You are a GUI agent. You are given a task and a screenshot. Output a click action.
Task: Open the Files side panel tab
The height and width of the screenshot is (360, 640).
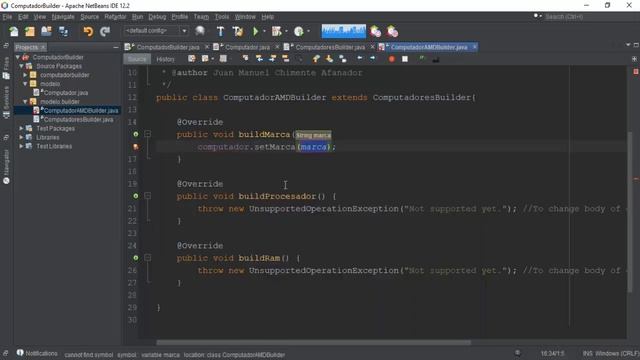pyautogui.click(x=6, y=68)
